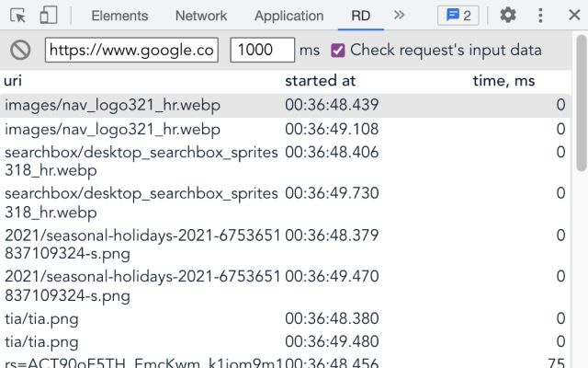Open the three-dot customize DevTools menu
The width and height of the screenshot is (588, 368).
[x=540, y=16]
